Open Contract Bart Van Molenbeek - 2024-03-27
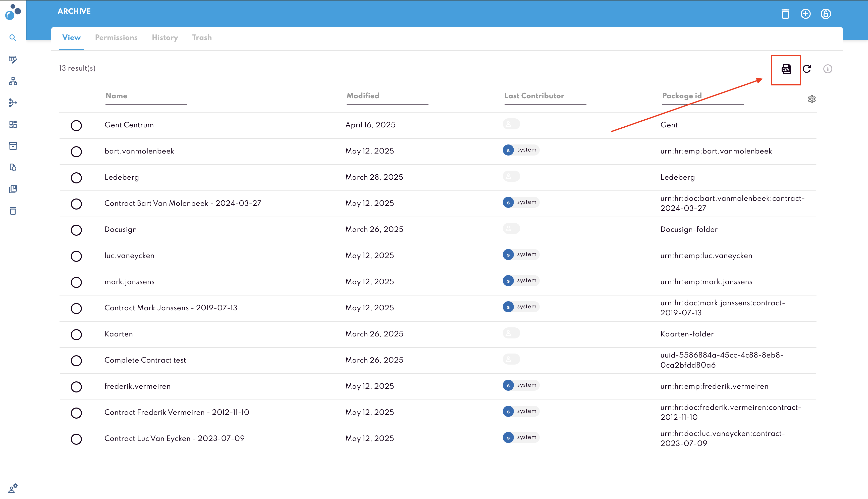 183,203
